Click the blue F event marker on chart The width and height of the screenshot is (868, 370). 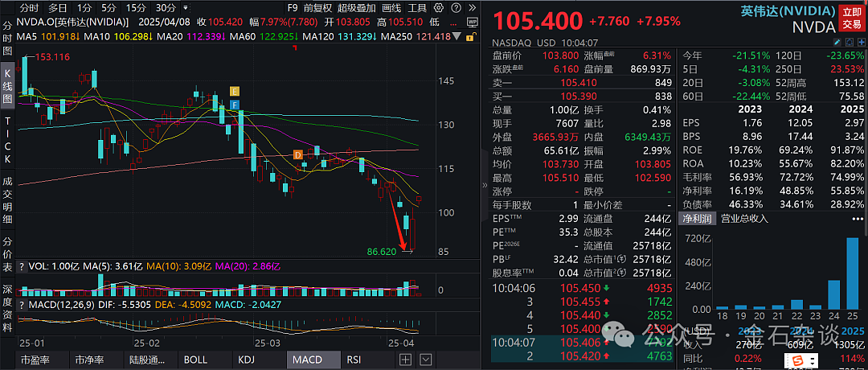[x=235, y=105]
